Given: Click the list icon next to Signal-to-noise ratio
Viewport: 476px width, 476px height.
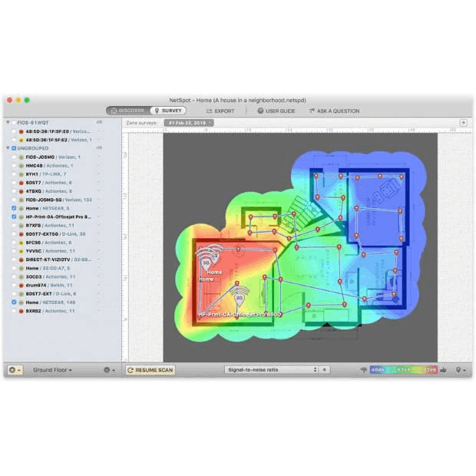Looking at the screenshot, I should [325, 370].
